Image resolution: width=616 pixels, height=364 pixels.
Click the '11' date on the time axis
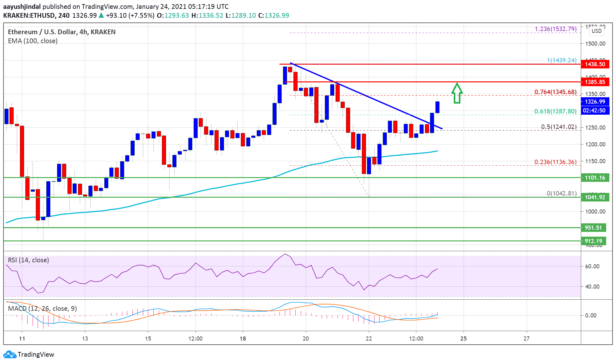[22, 339]
